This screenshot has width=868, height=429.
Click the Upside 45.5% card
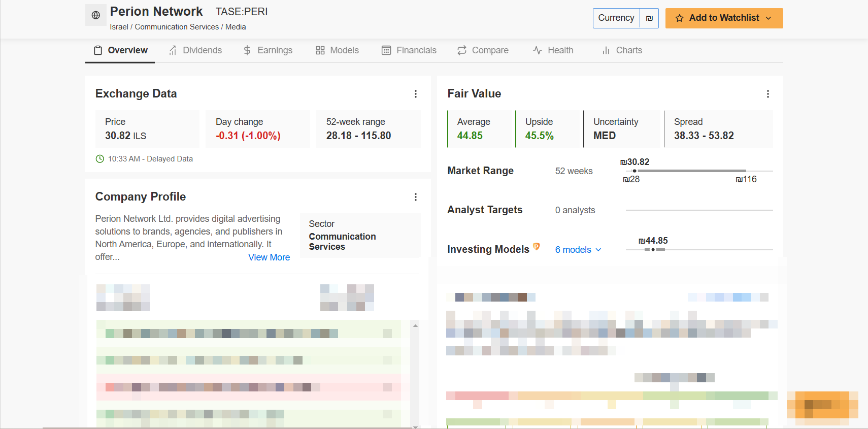click(x=547, y=129)
